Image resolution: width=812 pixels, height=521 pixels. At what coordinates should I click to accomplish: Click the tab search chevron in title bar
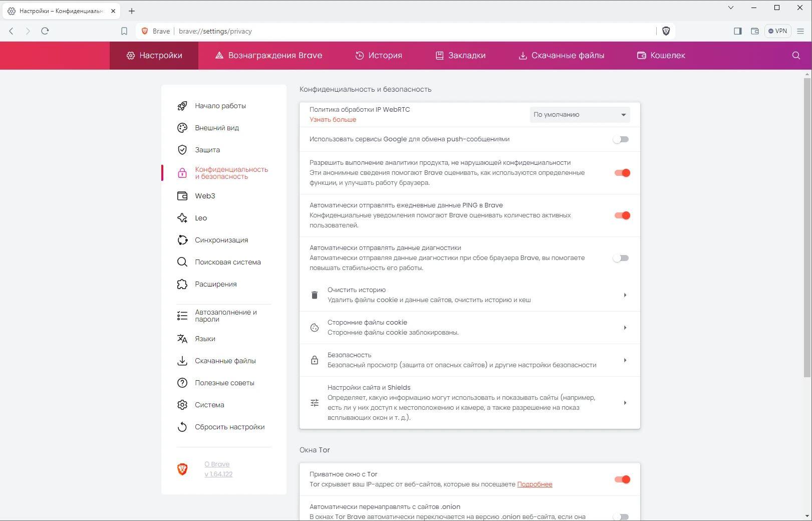pyautogui.click(x=731, y=8)
